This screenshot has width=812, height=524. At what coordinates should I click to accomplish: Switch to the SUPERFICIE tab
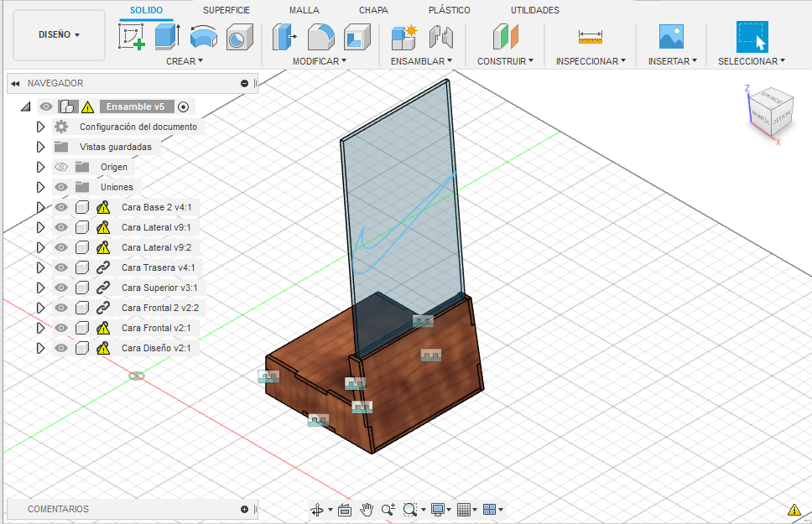pos(226,10)
